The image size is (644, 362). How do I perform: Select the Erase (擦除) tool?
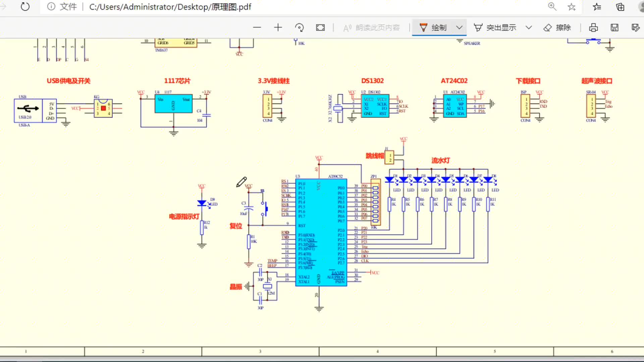point(557,27)
